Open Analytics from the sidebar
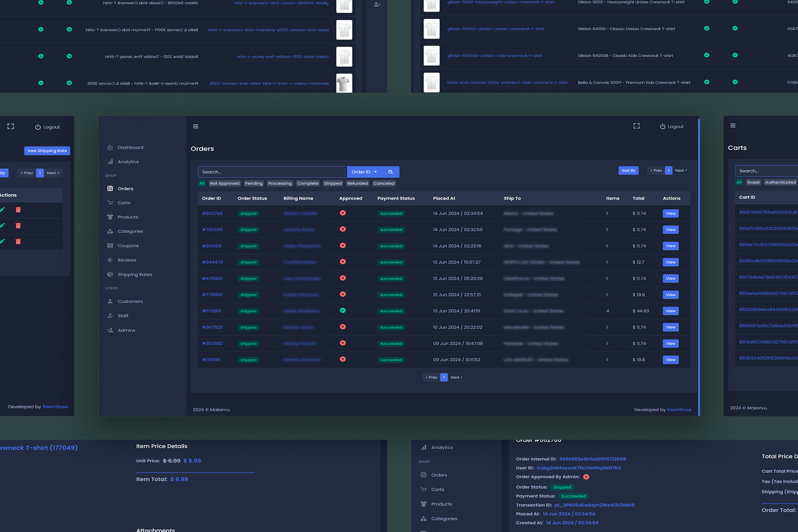798x532 pixels. [128, 162]
